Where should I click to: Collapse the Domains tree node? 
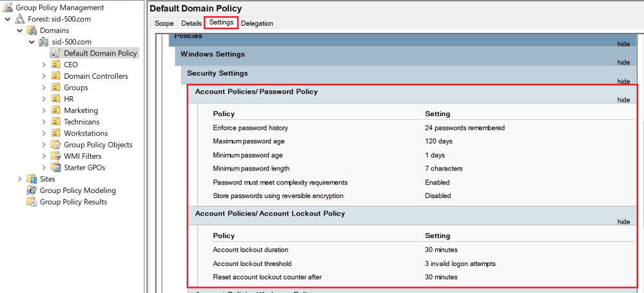click(x=20, y=30)
